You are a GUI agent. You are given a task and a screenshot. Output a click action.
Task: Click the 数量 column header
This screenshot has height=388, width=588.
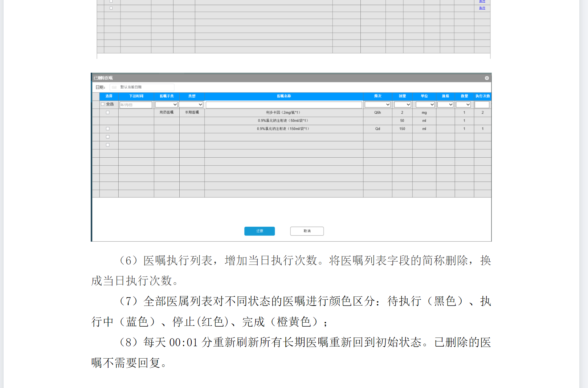coord(464,96)
